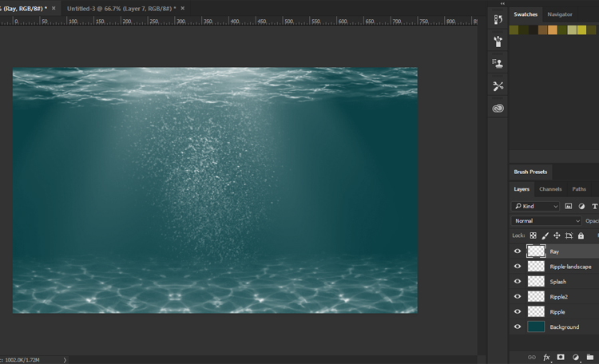Pick the orange swatch color
Image resolution: width=599 pixels, height=364 pixels.
pyautogui.click(x=553, y=30)
